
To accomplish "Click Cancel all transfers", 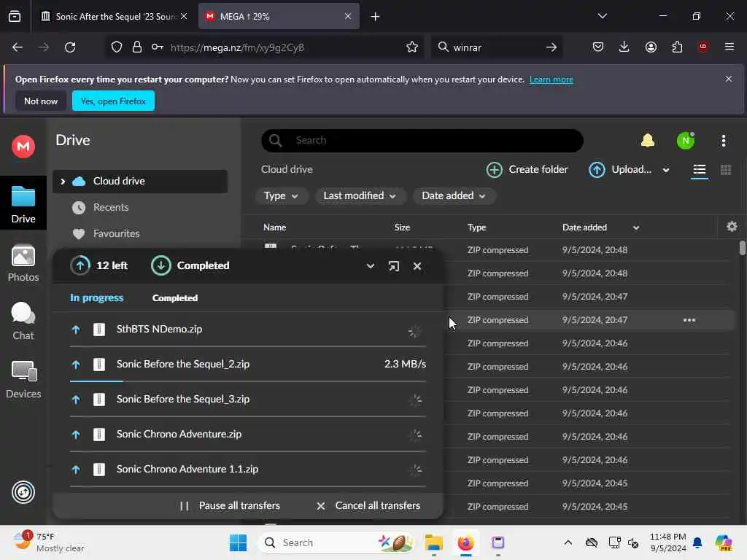I will pyautogui.click(x=368, y=506).
